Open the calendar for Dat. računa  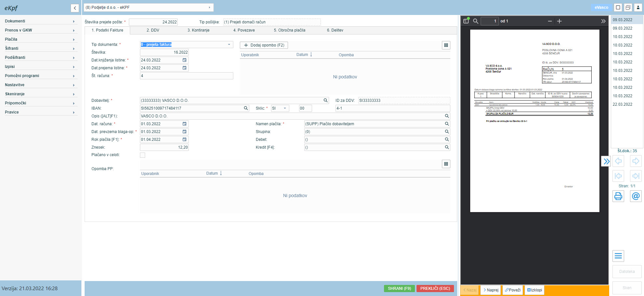[x=185, y=124]
